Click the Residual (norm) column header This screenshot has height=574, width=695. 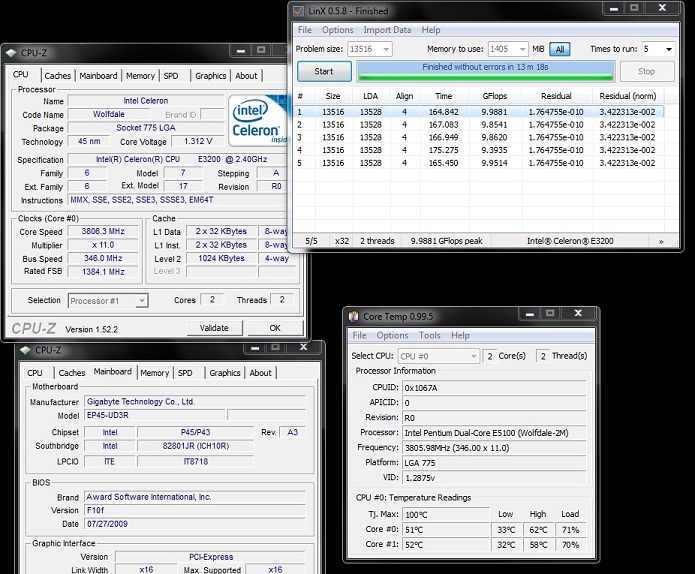628,96
